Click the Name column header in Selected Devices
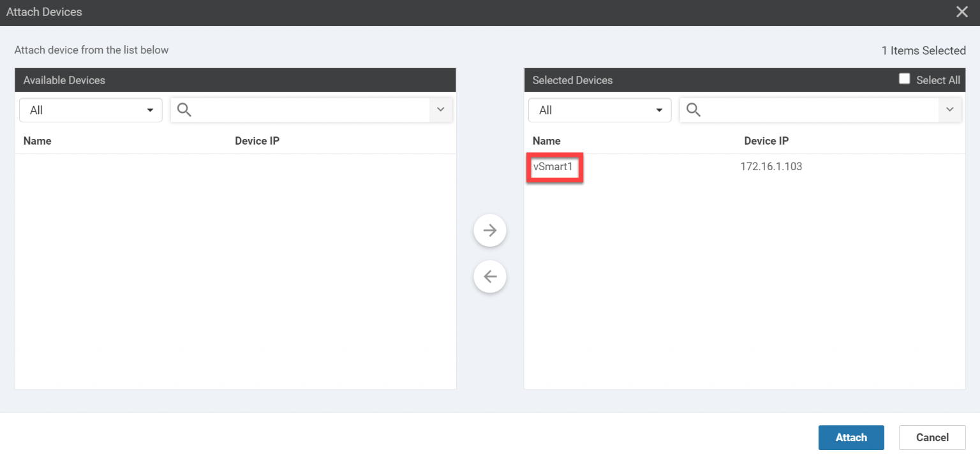The image size is (980, 457). tap(547, 140)
